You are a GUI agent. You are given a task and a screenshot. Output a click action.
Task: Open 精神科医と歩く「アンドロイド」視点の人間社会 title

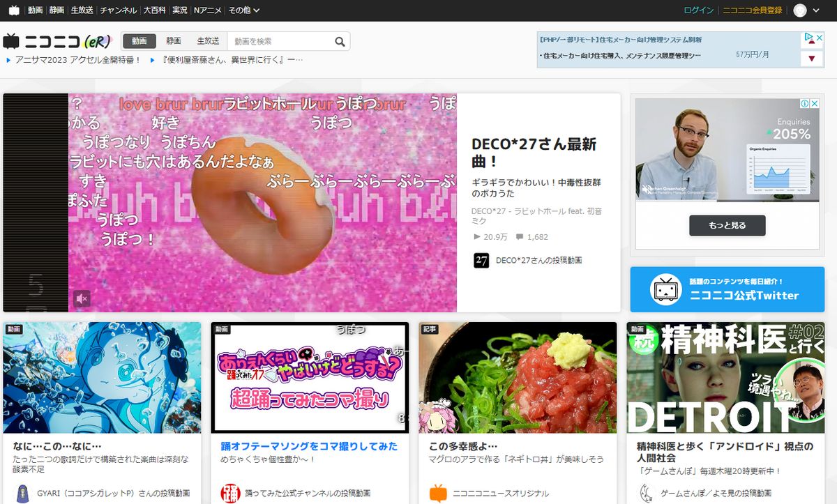point(725,452)
